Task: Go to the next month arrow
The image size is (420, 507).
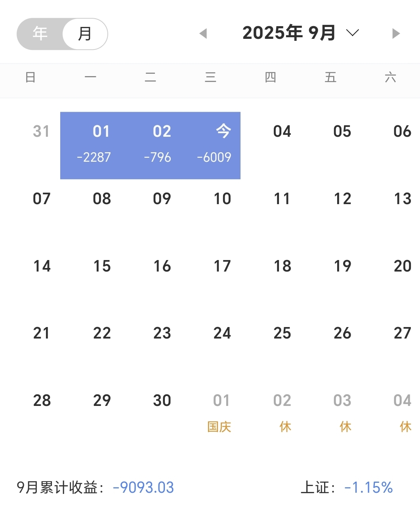Action: [x=395, y=33]
